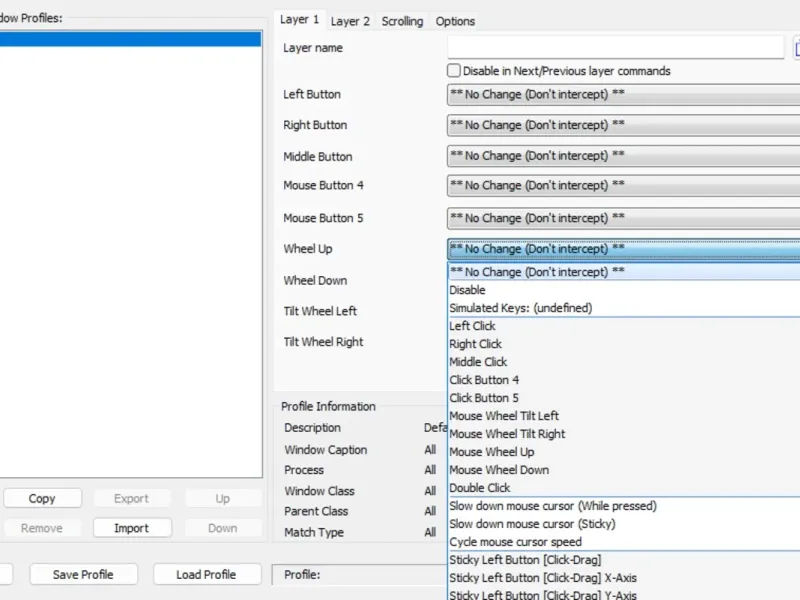Select Mouse Wheel Tilt Right option
Viewport: 800px width, 600px height.
pyautogui.click(x=623, y=434)
